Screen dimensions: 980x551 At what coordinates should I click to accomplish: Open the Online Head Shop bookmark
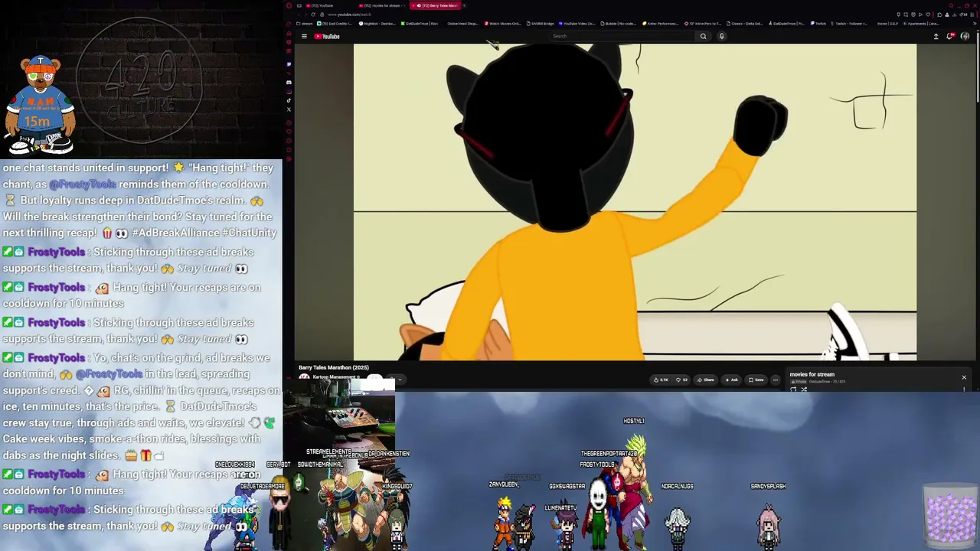click(x=462, y=24)
